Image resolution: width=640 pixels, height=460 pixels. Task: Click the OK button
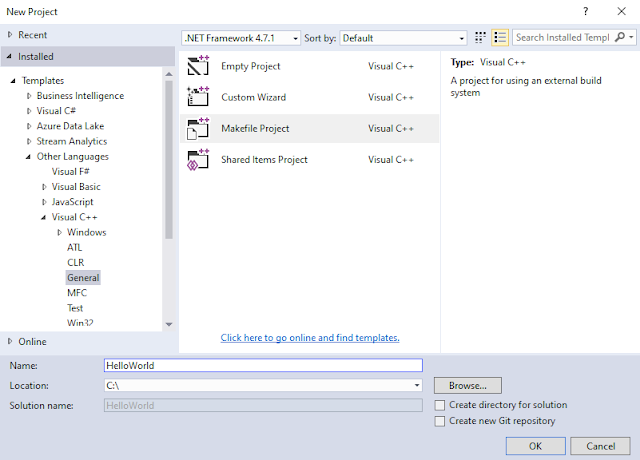(x=536, y=446)
